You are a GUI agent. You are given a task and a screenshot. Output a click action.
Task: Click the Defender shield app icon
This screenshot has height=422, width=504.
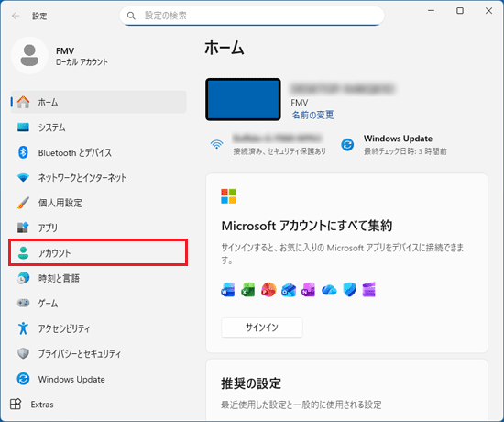pos(349,290)
